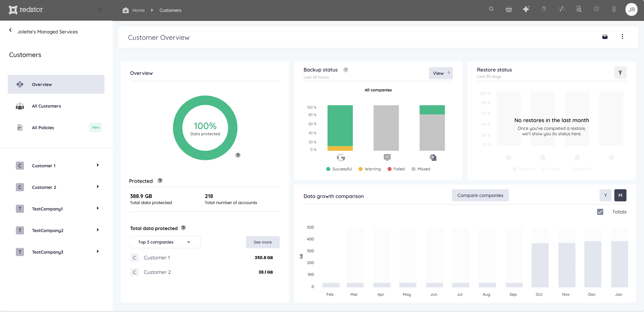Click the Total data protected help icon
Image resolution: width=644 pixels, height=312 pixels.
183,228
